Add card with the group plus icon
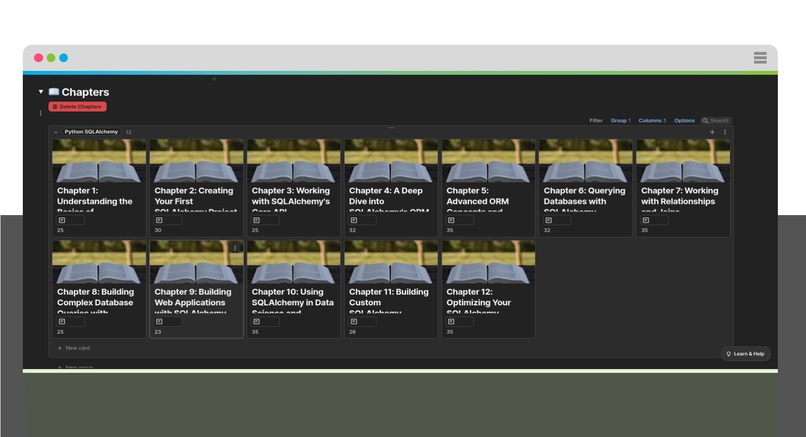 (712, 132)
